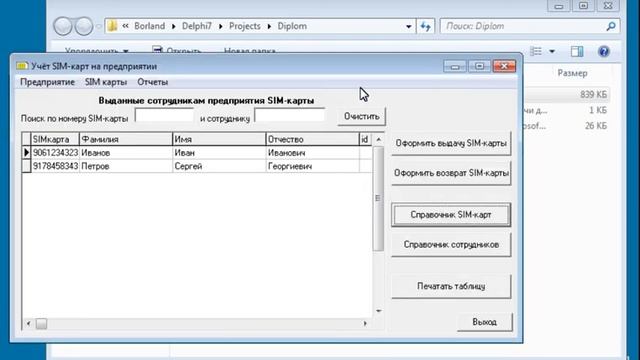Close the Учёт SIM-карт window
Screen dimensions: 640x360
(x=504, y=66)
